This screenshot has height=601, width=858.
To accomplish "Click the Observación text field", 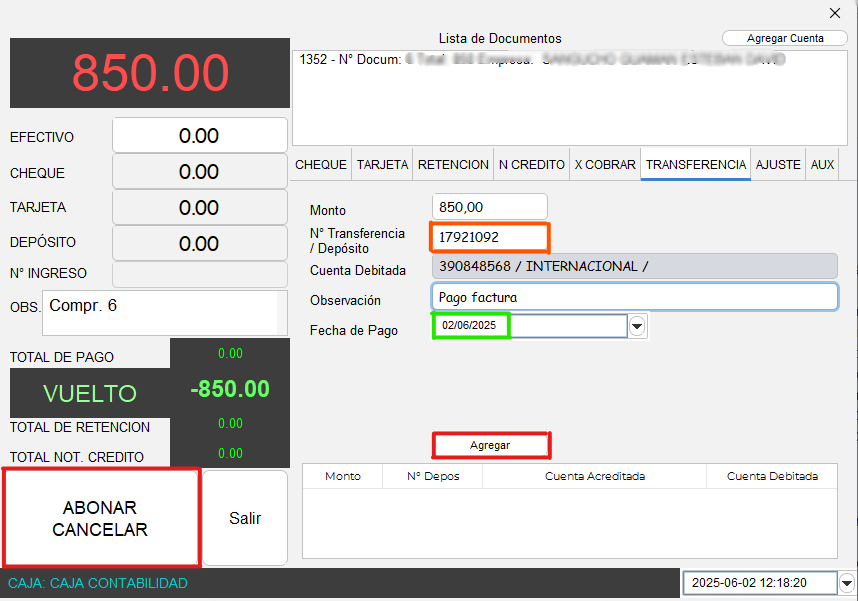I will 635,298.
